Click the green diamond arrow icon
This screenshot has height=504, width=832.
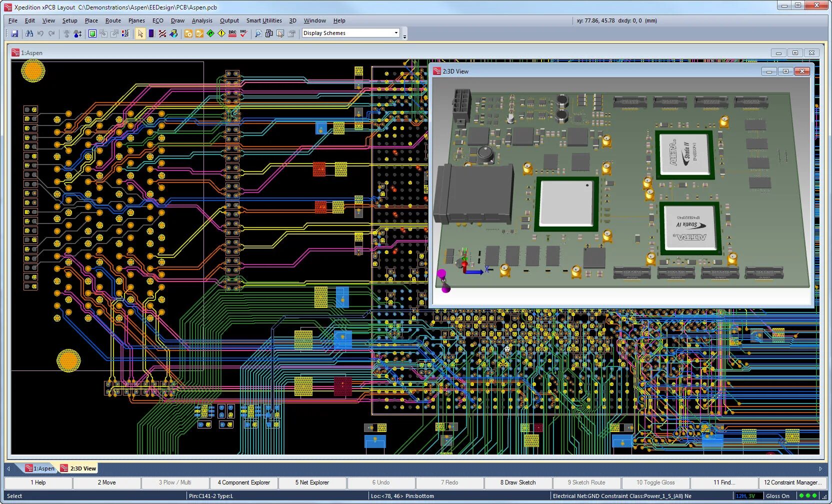pos(210,33)
